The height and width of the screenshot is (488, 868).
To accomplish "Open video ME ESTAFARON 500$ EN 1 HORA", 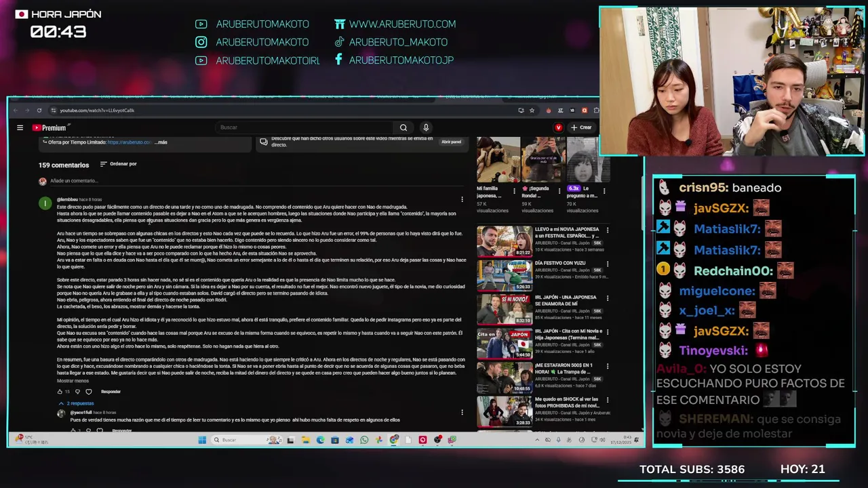I will coord(505,377).
